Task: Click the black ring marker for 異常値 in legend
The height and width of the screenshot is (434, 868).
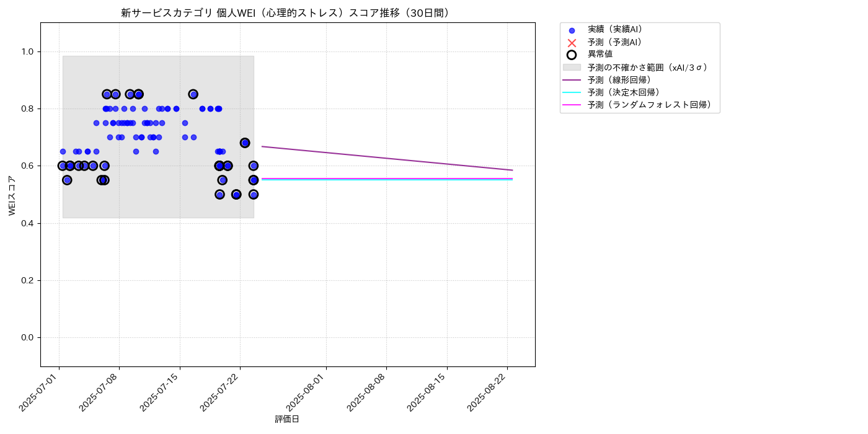Action: [x=572, y=55]
